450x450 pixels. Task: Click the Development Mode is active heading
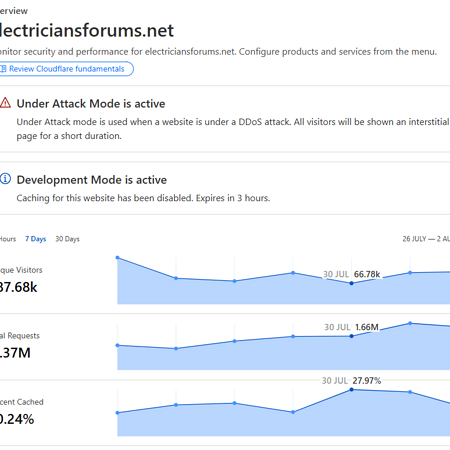coord(92,180)
